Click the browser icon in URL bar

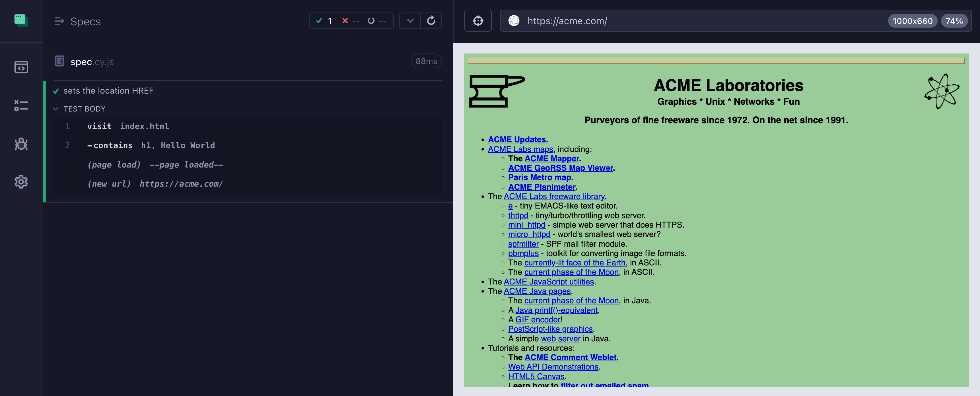[514, 20]
